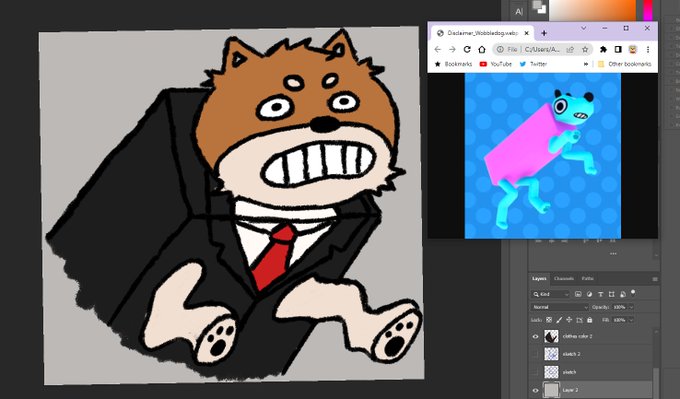Click the clothes color 2 layer thumbnail
680x399 pixels.
click(551, 337)
